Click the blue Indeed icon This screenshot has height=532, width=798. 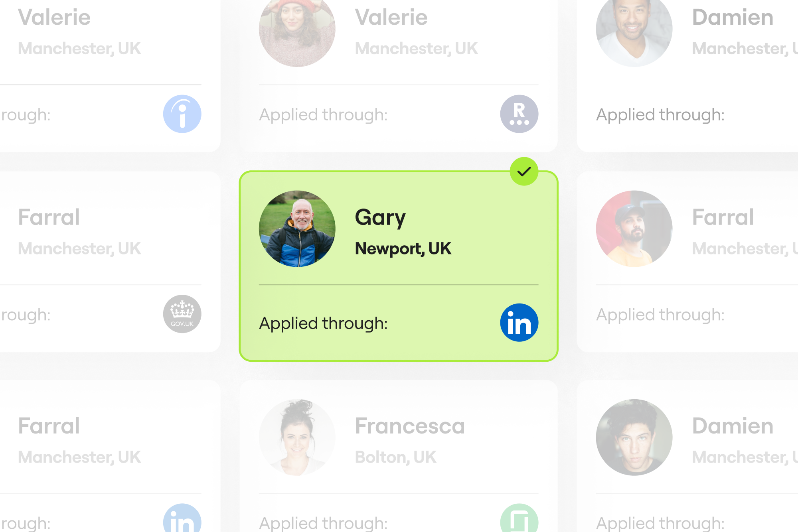pyautogui.click(x=182, y=114)
